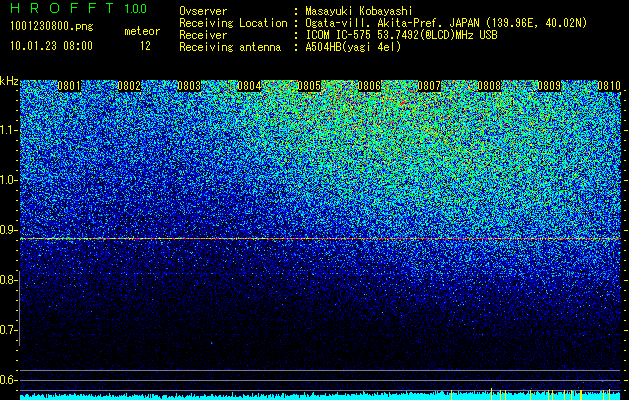
Task: Click the 0810 time marker
Action: [x=609, y=86]
